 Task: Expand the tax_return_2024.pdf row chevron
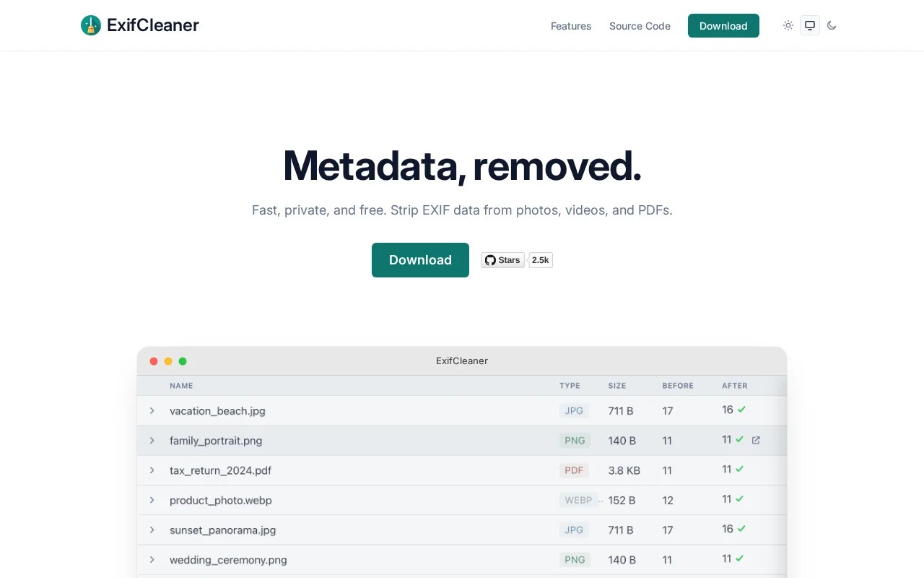[152, 470]
